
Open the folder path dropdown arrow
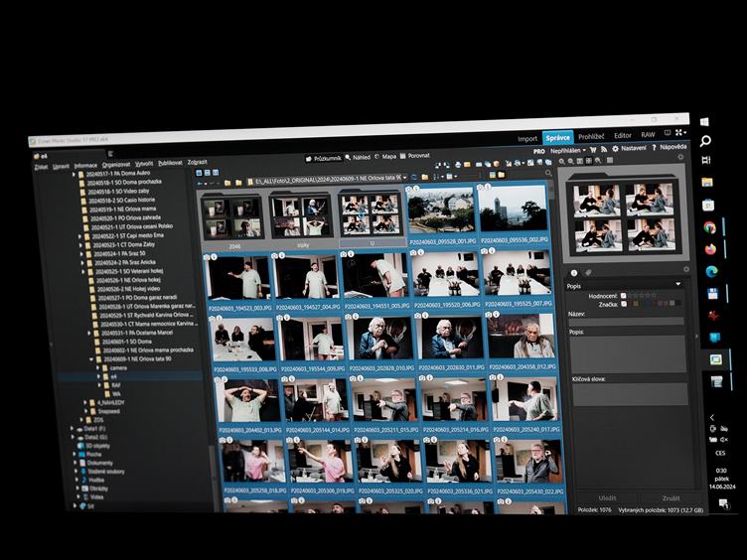click(x=405, y=178)
